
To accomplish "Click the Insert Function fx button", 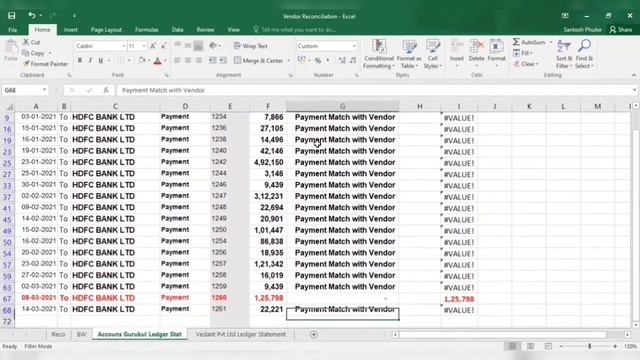I will (x=106, y=90).
